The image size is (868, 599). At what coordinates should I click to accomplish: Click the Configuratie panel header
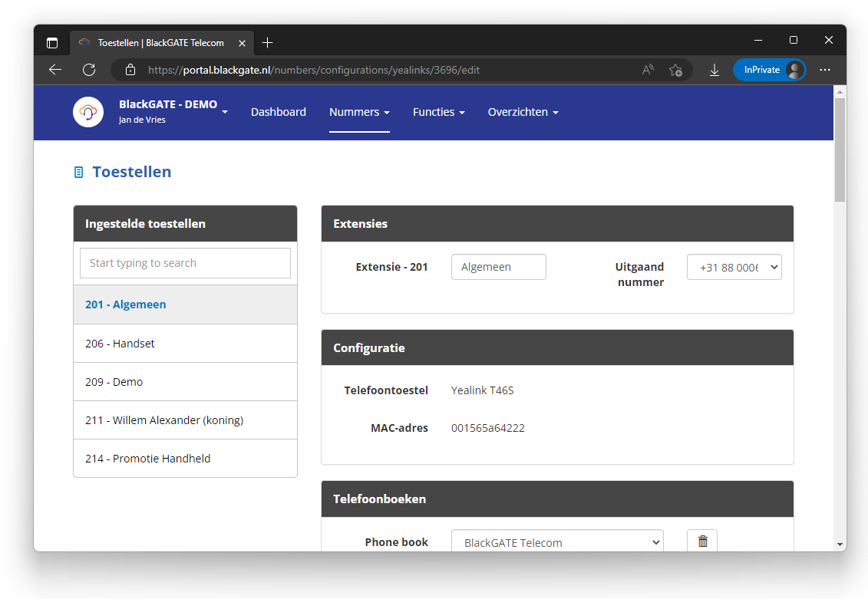[557, 348]
